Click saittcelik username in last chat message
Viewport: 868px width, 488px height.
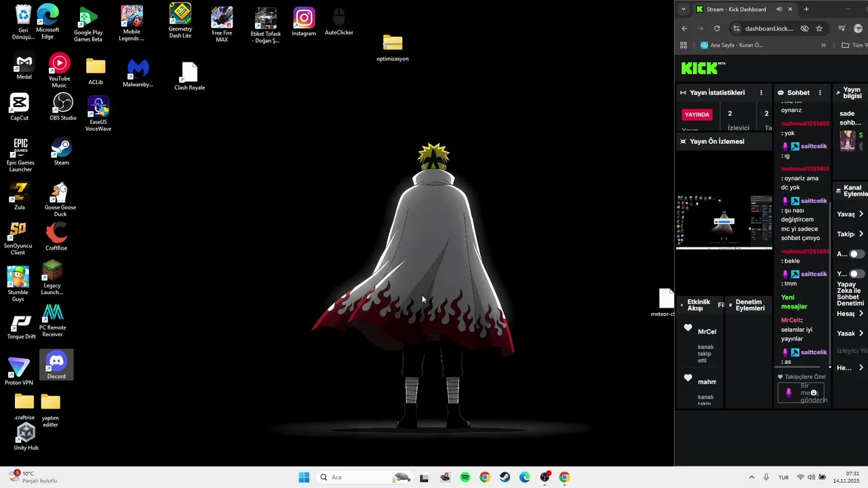[814, 352]
